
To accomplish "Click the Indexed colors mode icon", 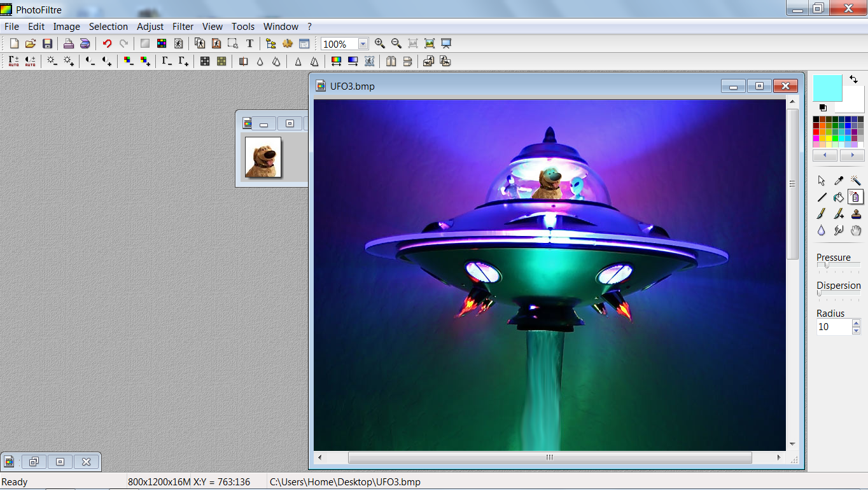I will tap(162, 43).
